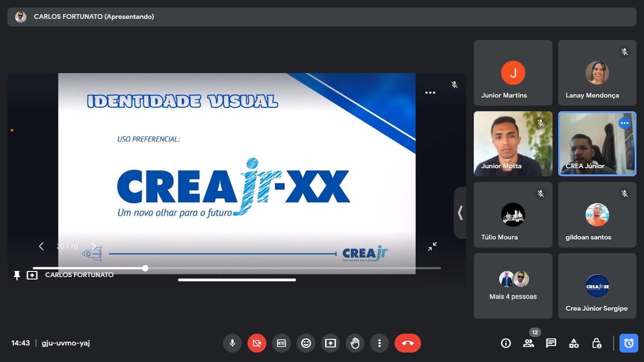This screenshot has height=362, width=644.
Task: Click the CREA jr SE logo avatar
Action: [597, 286]
